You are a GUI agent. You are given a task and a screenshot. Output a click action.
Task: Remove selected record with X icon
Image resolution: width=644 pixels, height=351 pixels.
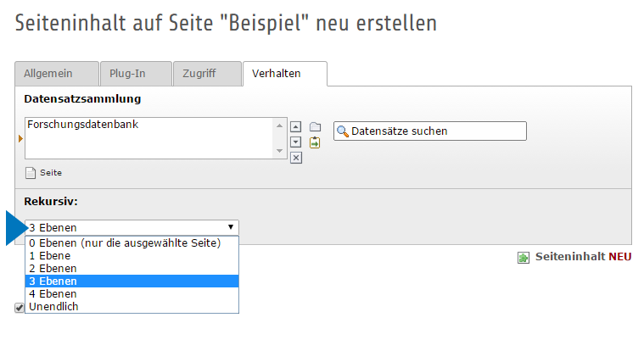click(x=296, y=157)
